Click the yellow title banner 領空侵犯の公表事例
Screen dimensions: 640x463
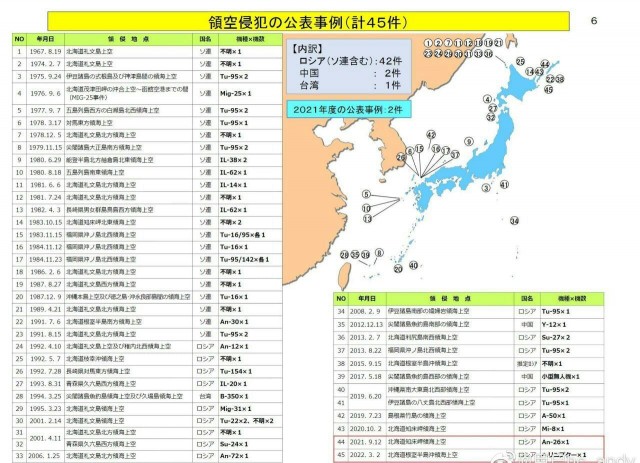pos(308,22)
